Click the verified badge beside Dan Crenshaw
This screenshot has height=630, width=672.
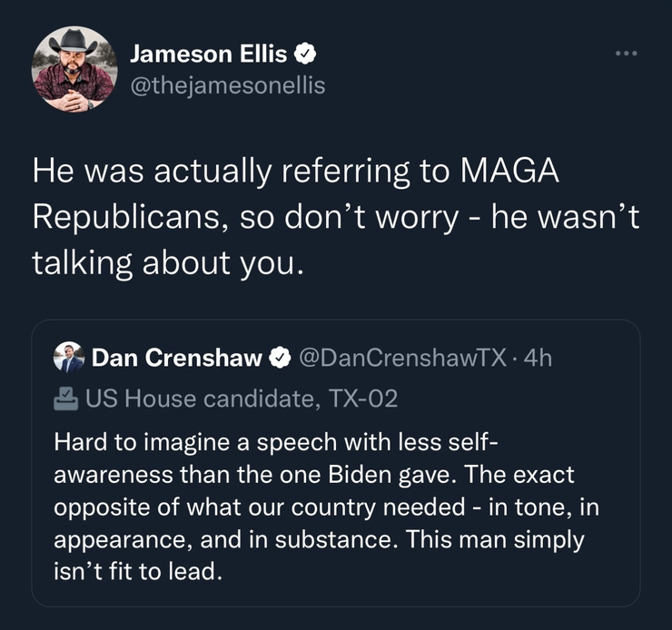tap(276, 359)
